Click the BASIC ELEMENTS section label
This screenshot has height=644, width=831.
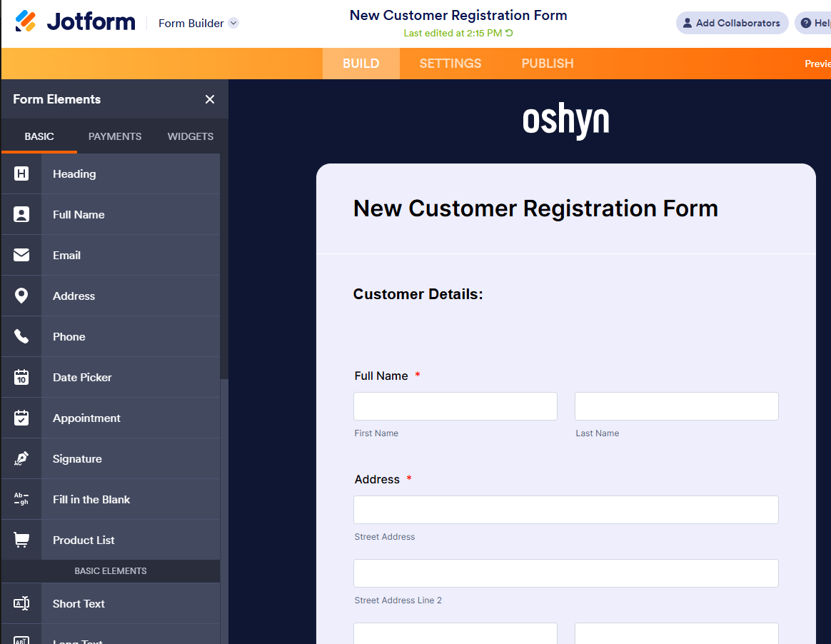point(110,571)
